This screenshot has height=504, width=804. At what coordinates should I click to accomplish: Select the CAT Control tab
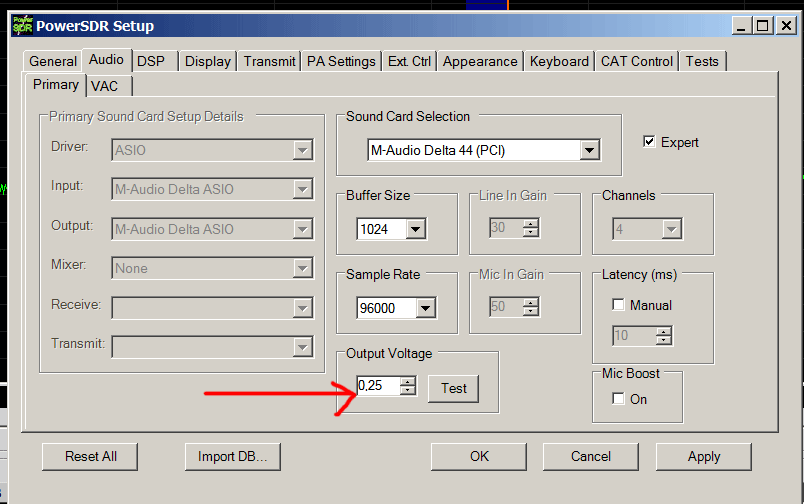click(636, 61)
